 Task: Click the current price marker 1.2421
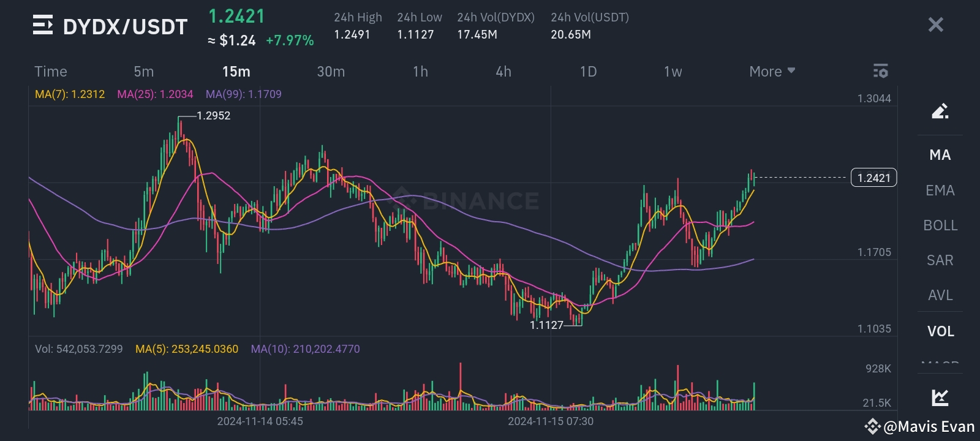(873, 177)
